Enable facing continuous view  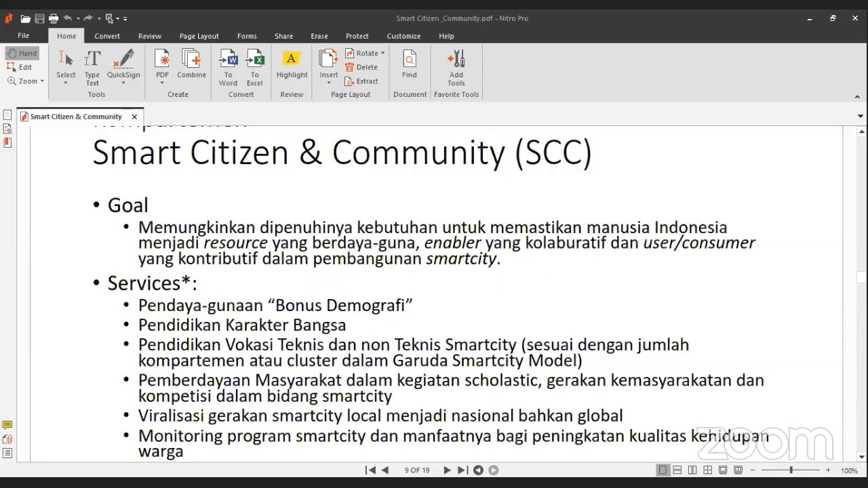(707, 470)
